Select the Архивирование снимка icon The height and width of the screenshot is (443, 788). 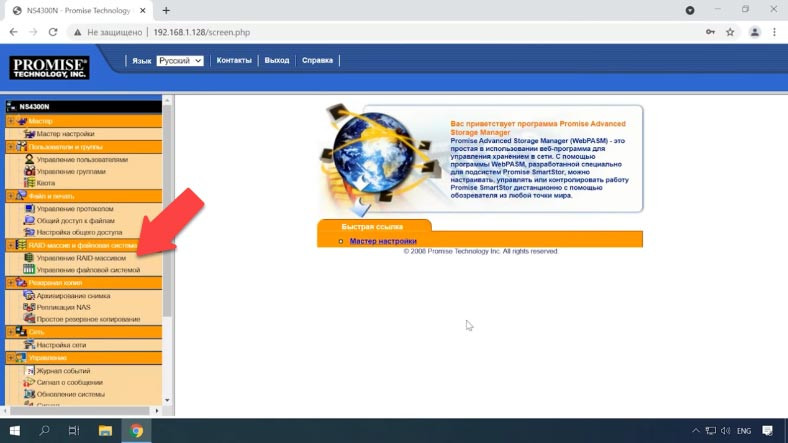tap(29, 295)
